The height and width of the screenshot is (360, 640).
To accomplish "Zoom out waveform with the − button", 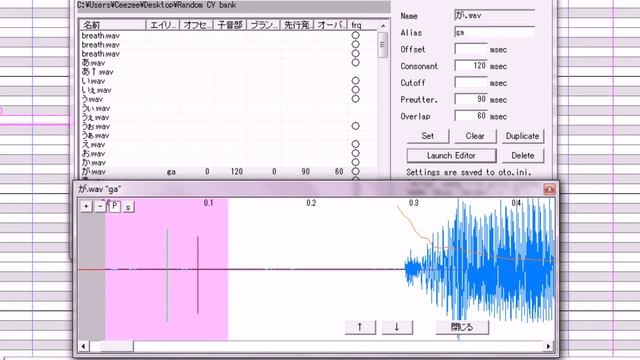I will pos(100,207).
